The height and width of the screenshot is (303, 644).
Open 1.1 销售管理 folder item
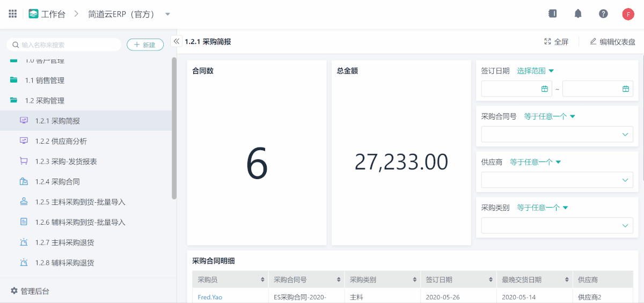[x=86, y=80]
